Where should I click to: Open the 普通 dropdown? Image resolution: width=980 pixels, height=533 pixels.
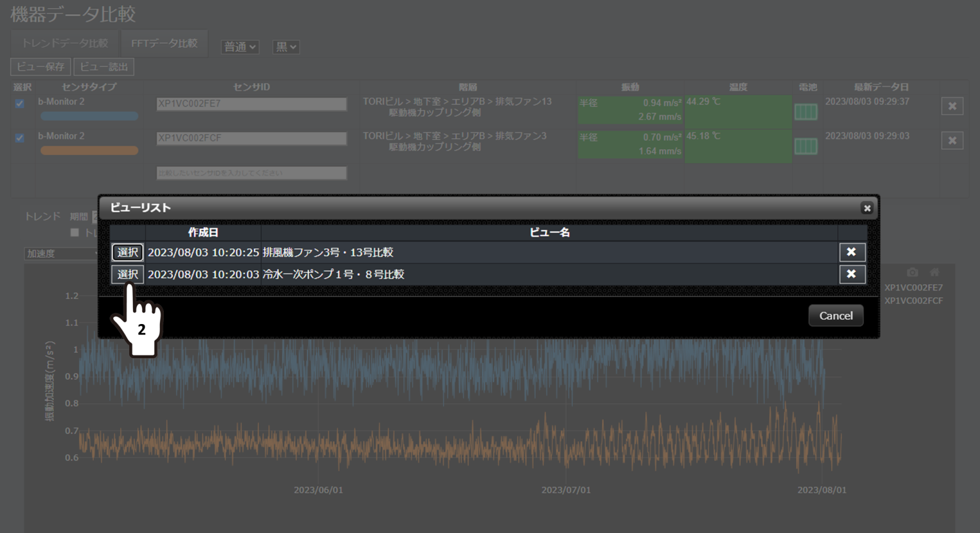[x=240, y=47]
